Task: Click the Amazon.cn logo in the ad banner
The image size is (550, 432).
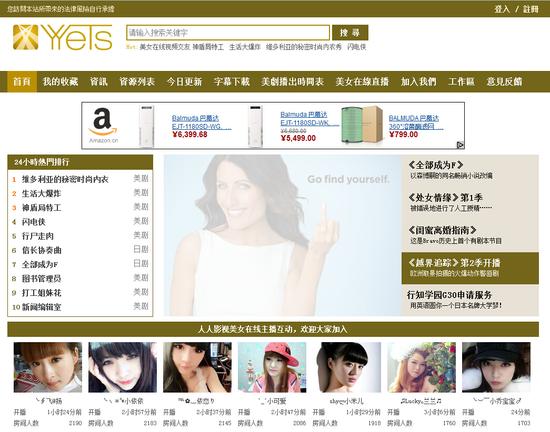Action: 103,126
